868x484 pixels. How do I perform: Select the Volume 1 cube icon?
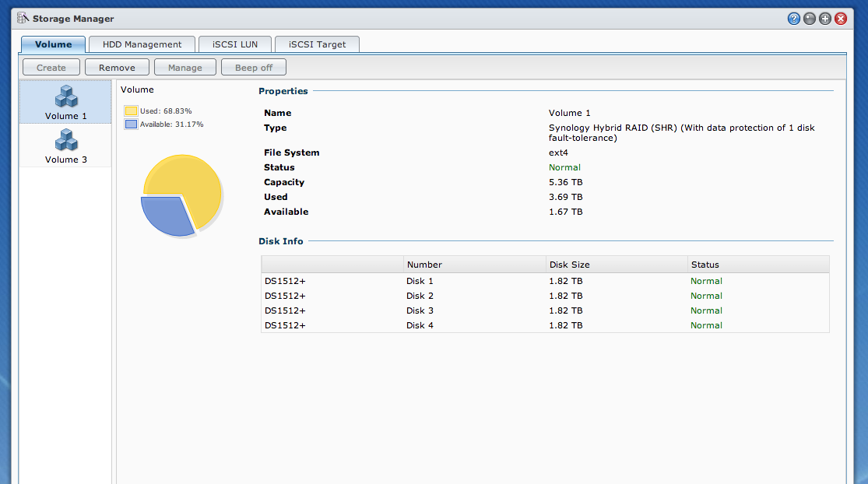(66, 96)
